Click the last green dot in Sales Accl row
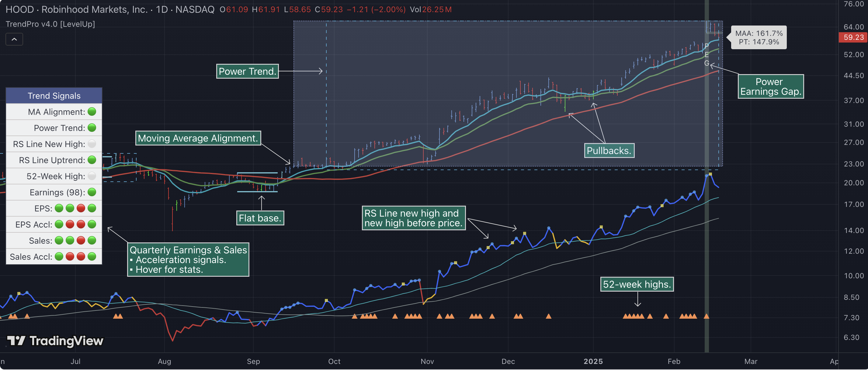 92,257
